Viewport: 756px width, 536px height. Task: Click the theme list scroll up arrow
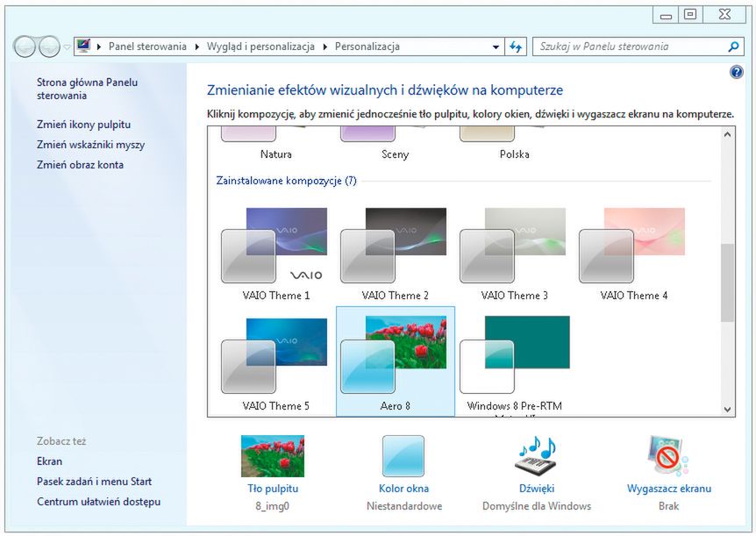pyautogui.click(x=728, y=134)
